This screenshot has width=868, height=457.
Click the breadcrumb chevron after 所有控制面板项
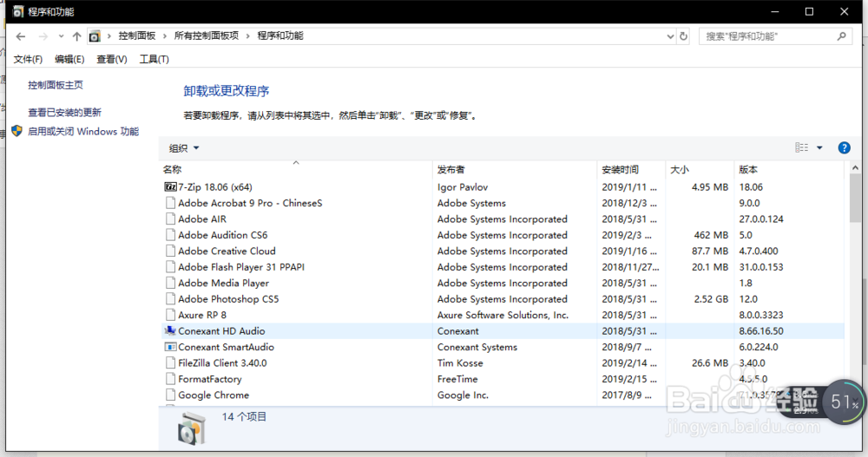(248, 36)
